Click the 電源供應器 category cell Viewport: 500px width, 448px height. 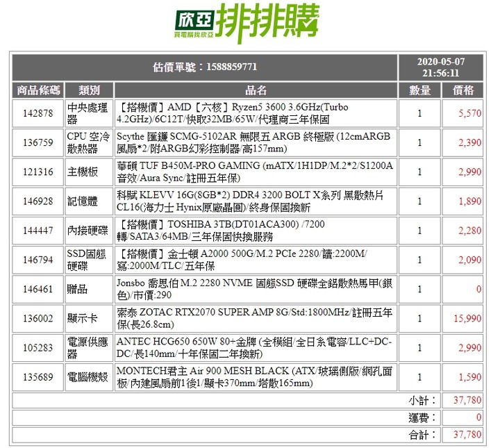tap(89, 348)
